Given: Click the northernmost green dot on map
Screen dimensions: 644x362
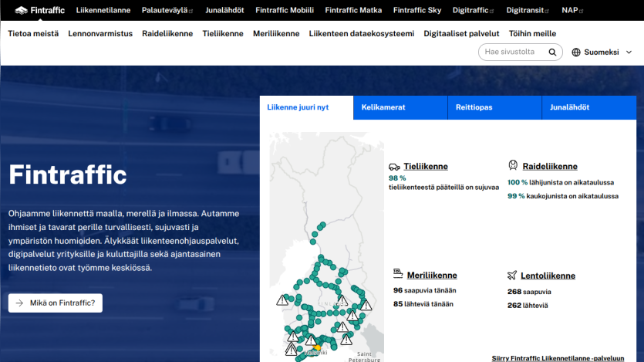Looking at the screenshot, I should [x=323, y=225].
